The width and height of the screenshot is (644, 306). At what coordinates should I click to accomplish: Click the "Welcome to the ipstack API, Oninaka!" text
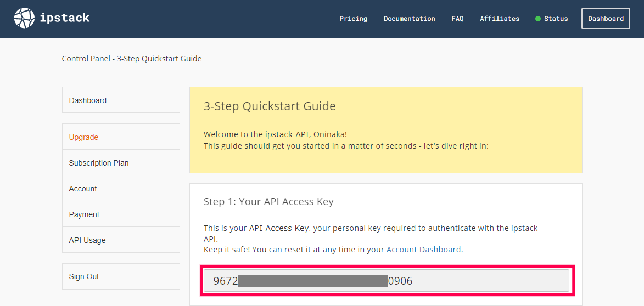[276, 134]
